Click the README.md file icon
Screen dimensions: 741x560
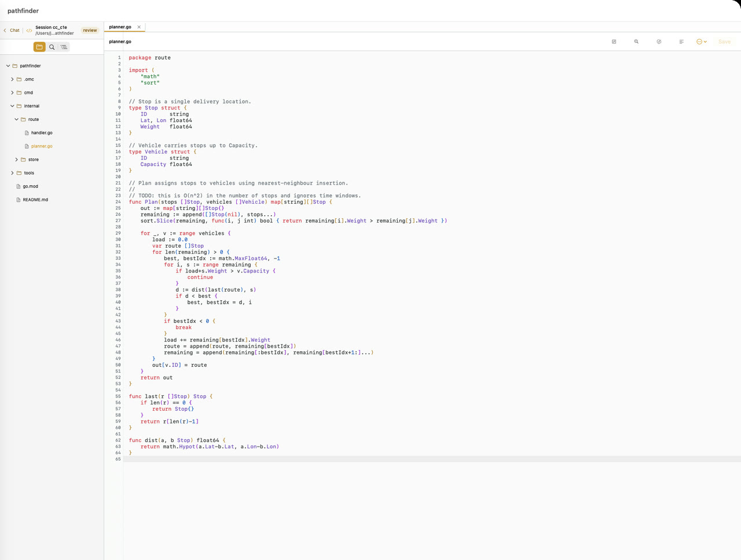click(x=19, y=200)
